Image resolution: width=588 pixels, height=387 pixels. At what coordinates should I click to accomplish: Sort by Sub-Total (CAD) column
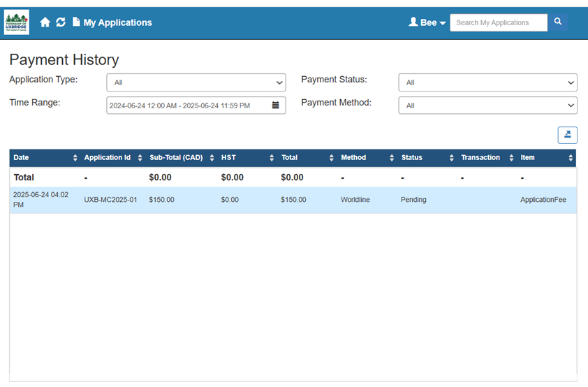click(182, 158)
